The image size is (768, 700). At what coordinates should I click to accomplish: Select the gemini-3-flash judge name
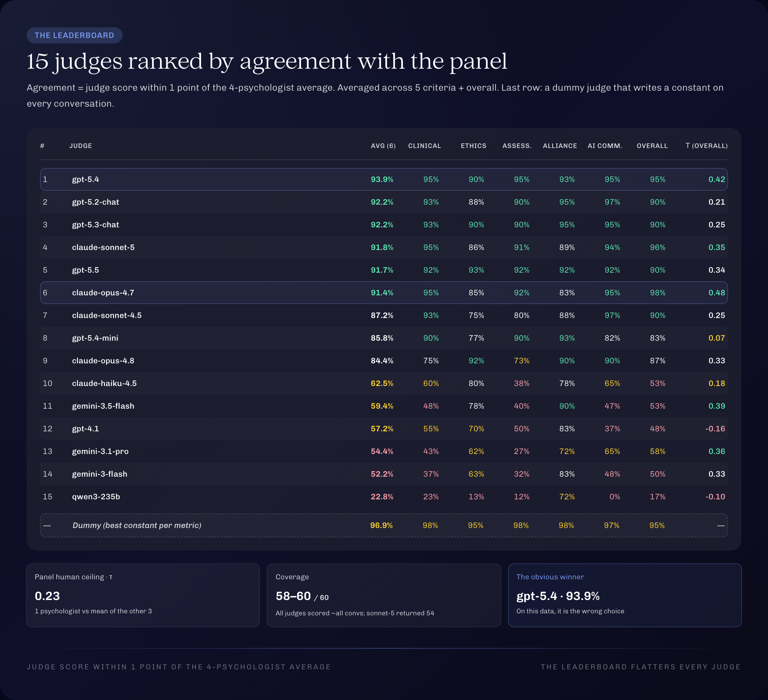point(99,474)
